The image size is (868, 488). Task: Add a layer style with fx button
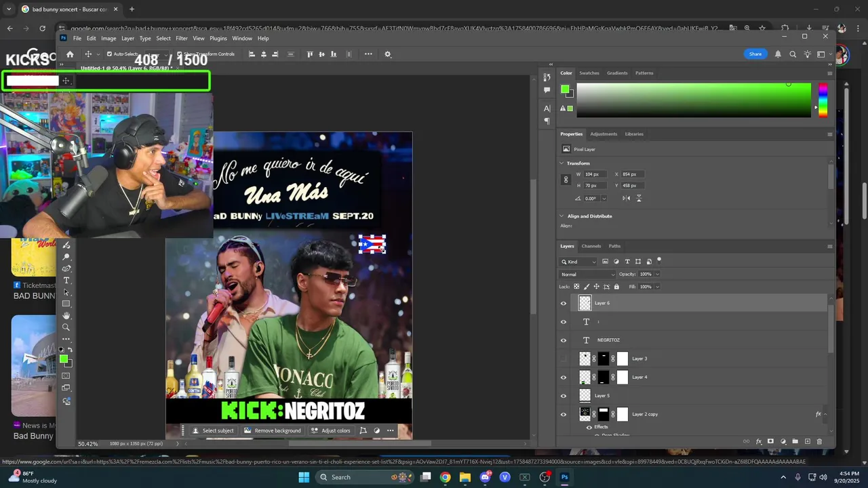(759, 441)
